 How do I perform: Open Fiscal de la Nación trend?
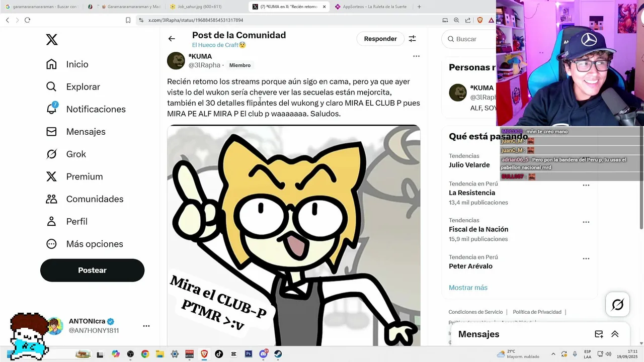[478, 229]
